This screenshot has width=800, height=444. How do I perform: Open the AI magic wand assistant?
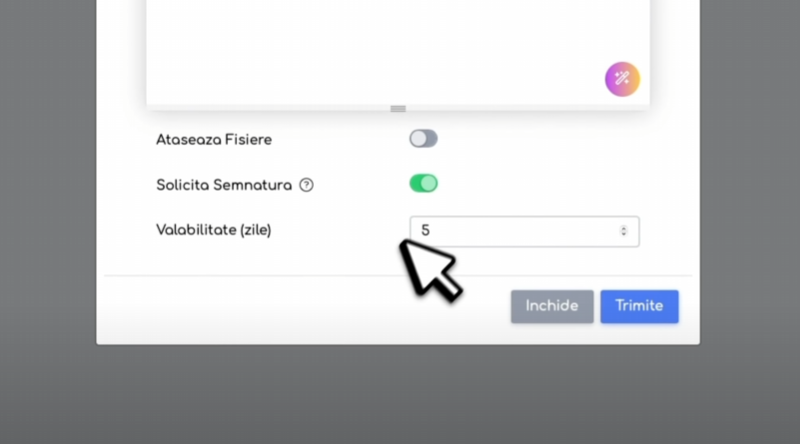pyautogui.click(x=622, y=79)
